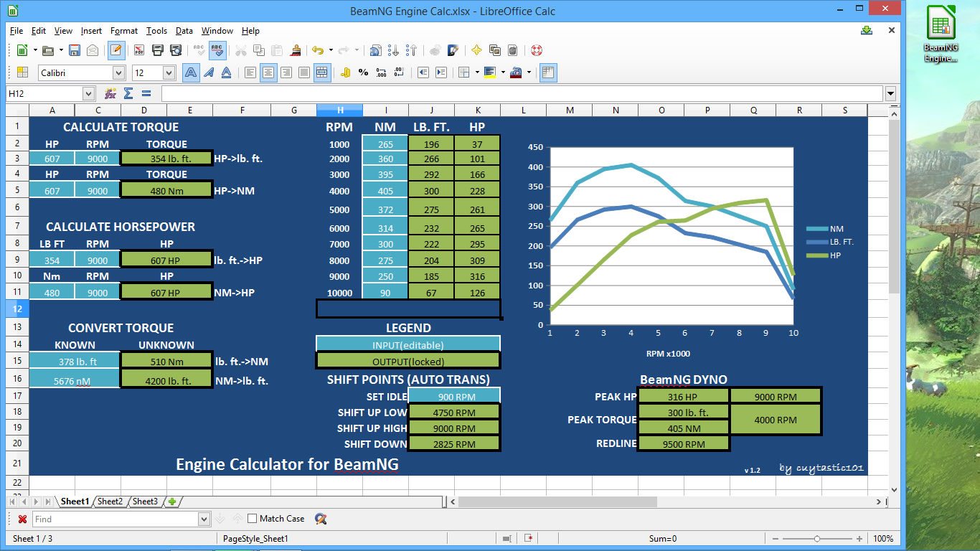This screenshot has width=980, height=551.
Task: Toggle underline formatting
Action: [x=226, y=72]
